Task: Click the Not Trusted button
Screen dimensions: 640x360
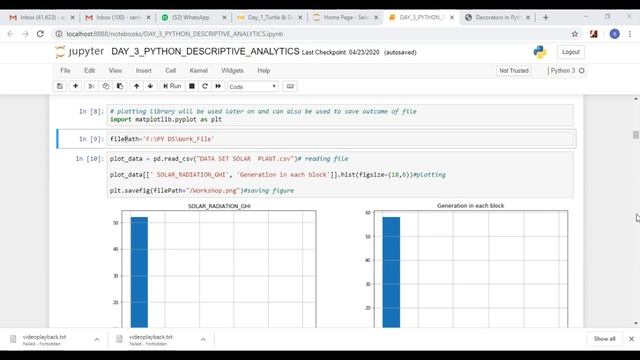Action: [514, 71]
